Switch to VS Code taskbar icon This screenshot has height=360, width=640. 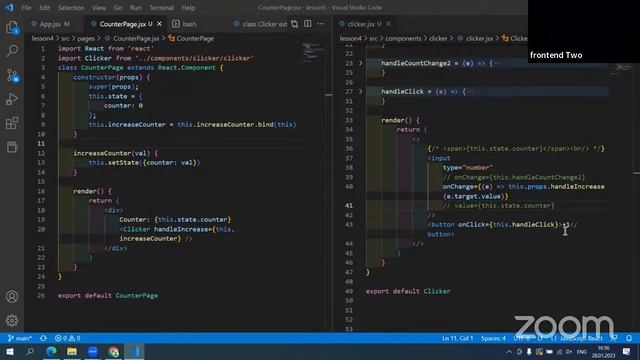tap(134, 351)
